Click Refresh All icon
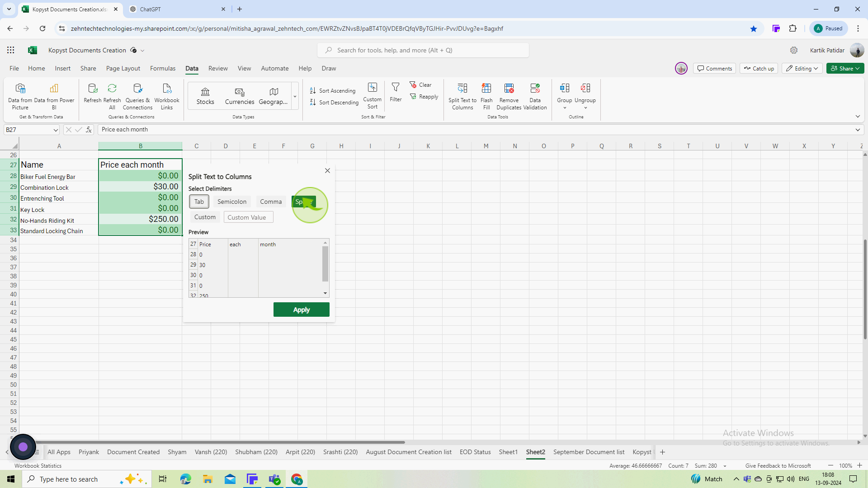This screenshot has height=488, width=868. [112, 96]
